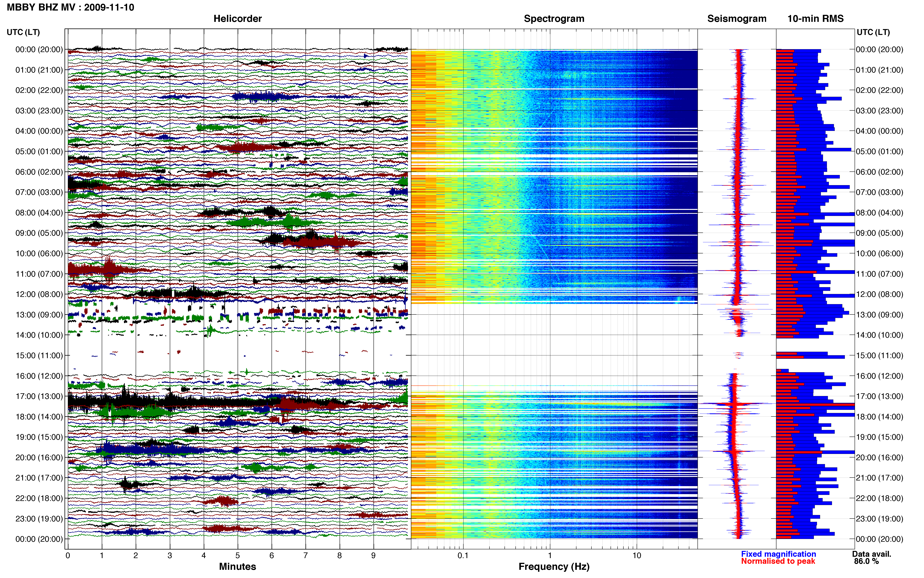Select the 'Frequency (Hz)' axis title
Image resolution: width=924 pixels, height=578 pixels.
(x=554, y=566)
